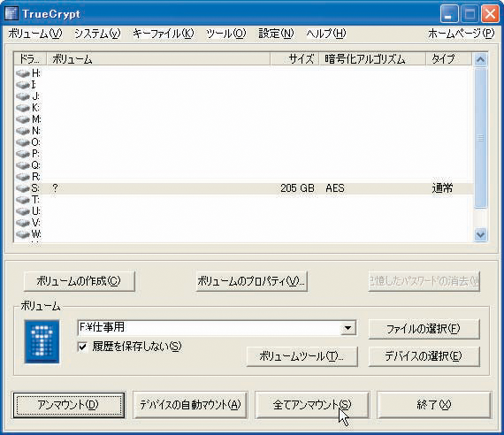Open ボリュームのプロパティ(V) button
The width and height of the screenshot is (504, 435).
[252, 281]
